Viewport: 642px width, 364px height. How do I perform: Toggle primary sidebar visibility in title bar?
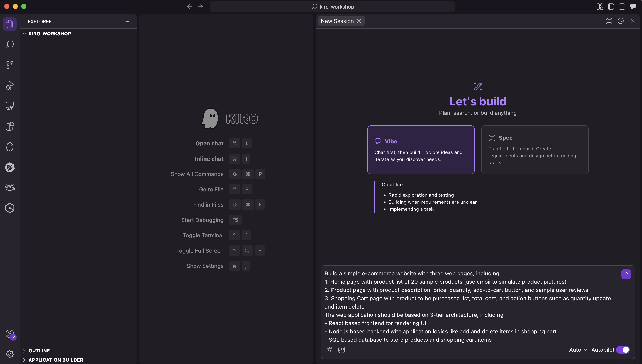[611, 7]
